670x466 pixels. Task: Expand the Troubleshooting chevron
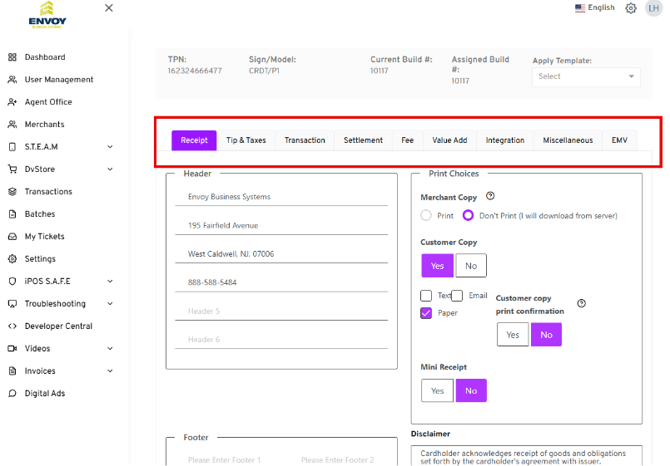pyautogui.click(x=110, y=304)
